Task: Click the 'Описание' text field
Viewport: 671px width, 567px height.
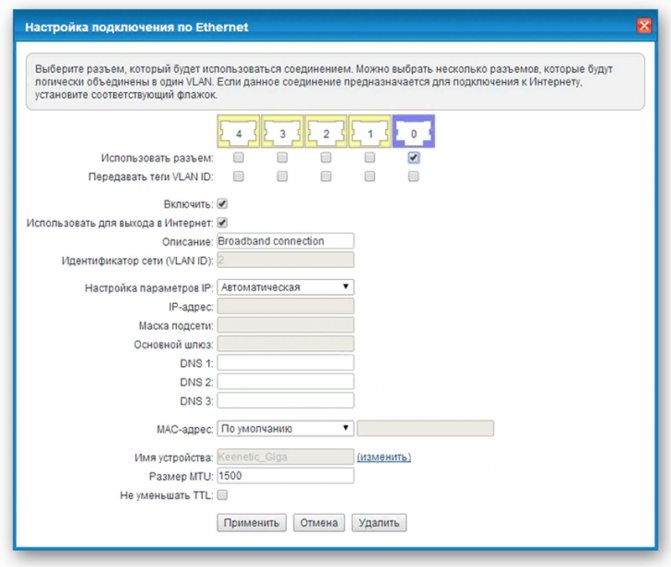Action: [285, 241]
